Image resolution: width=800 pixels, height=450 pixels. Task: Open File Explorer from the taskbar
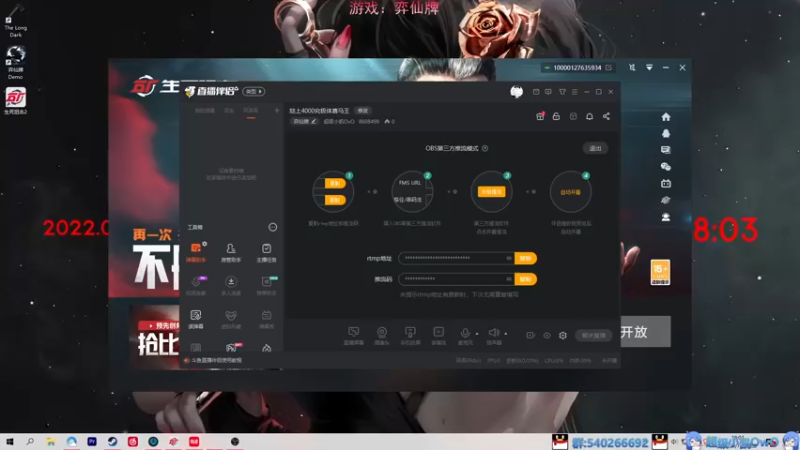point(51,441)
